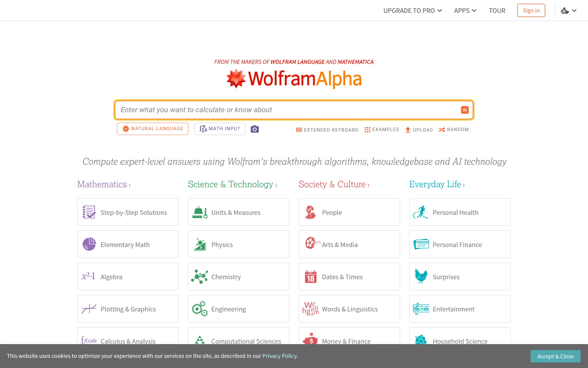Screen dimensions: 588x368
Task: Click the Words & Linguistics letters icon
Action: click(x=311, y=309)
